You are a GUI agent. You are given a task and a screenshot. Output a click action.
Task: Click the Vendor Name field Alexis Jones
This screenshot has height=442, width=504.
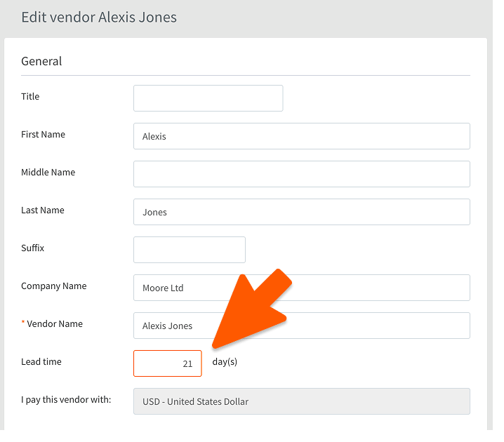[x=302, y=326]
